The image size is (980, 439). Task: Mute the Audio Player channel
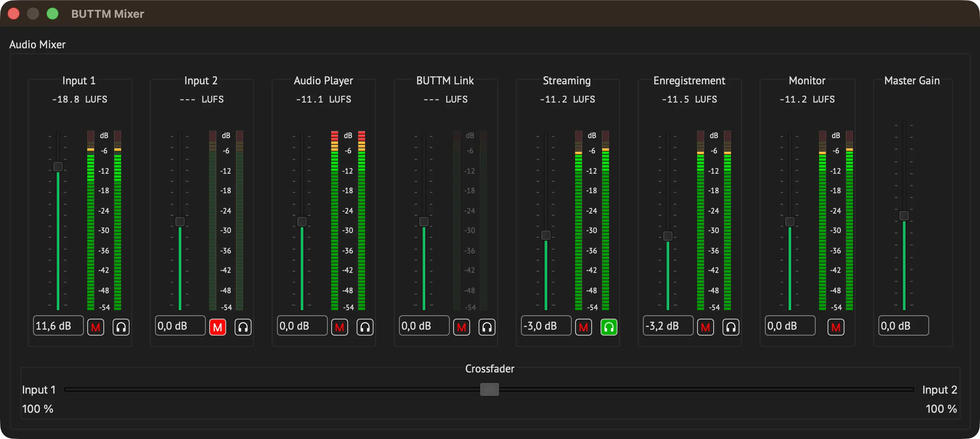pos(340,327)
